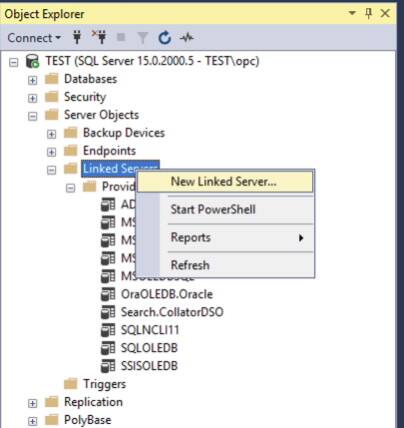This screenshot has width=404, height=428.
Task: Click the TEST server database icon
Action: click(32, 61)
